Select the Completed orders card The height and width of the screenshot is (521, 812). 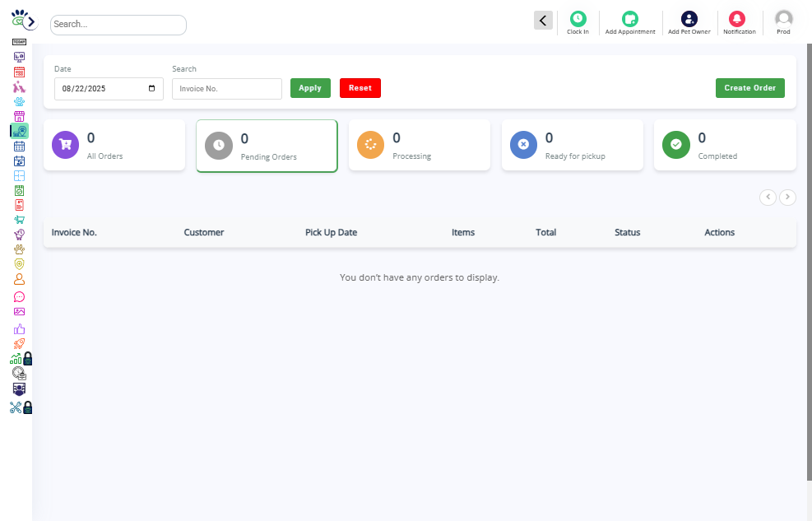[725, 145]
